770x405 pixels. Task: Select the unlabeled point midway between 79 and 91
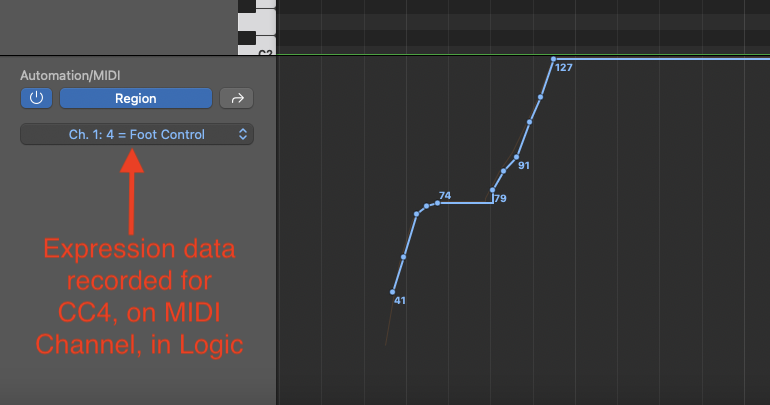pyautogui.click(x=503, y=171)
